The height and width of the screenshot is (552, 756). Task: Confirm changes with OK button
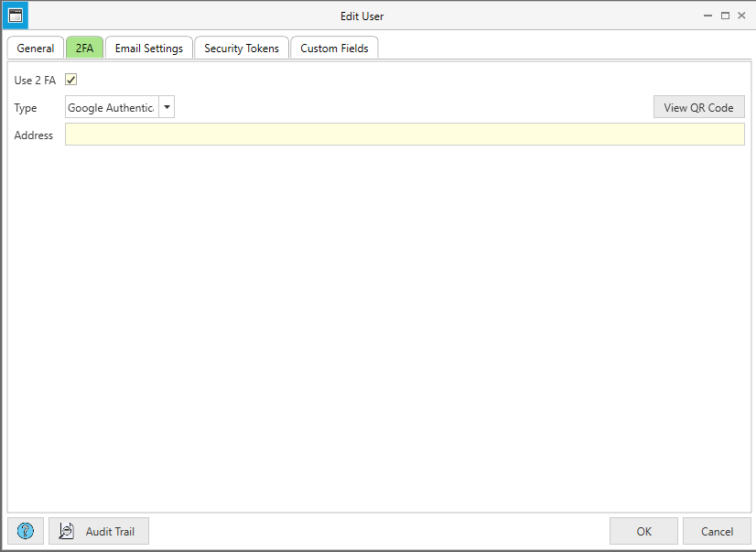(x=643, y=531)
